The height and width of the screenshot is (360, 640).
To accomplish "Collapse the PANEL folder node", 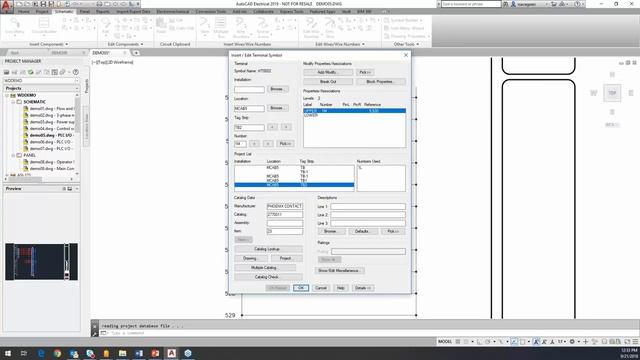I will click(x=13, y=155).
